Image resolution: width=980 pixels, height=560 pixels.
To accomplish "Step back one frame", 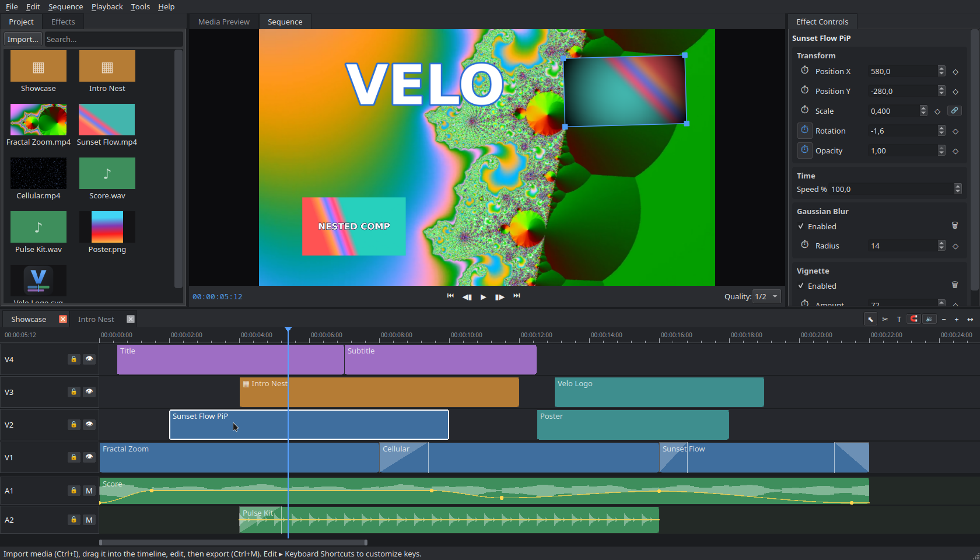I will click(467, 297).
